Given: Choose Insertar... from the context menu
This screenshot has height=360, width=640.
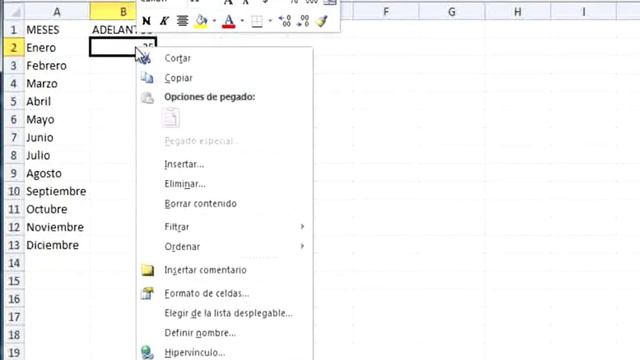Looking at the screenshot, I should coord(184,164).
